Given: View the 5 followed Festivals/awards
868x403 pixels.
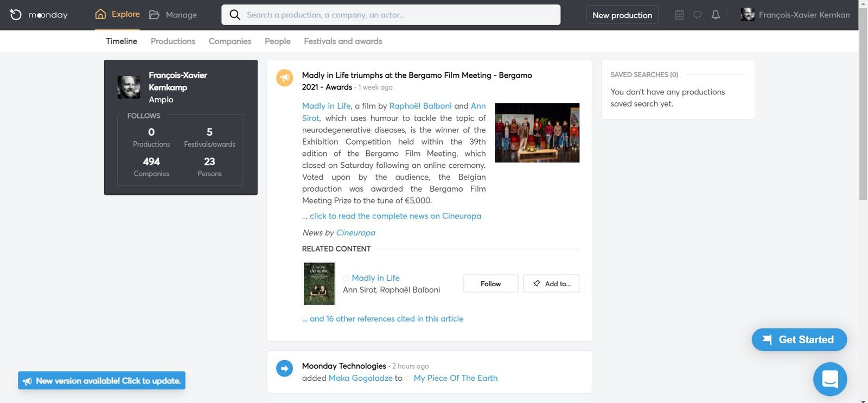Looking at the screenshot, I should (x=209, y=137).
